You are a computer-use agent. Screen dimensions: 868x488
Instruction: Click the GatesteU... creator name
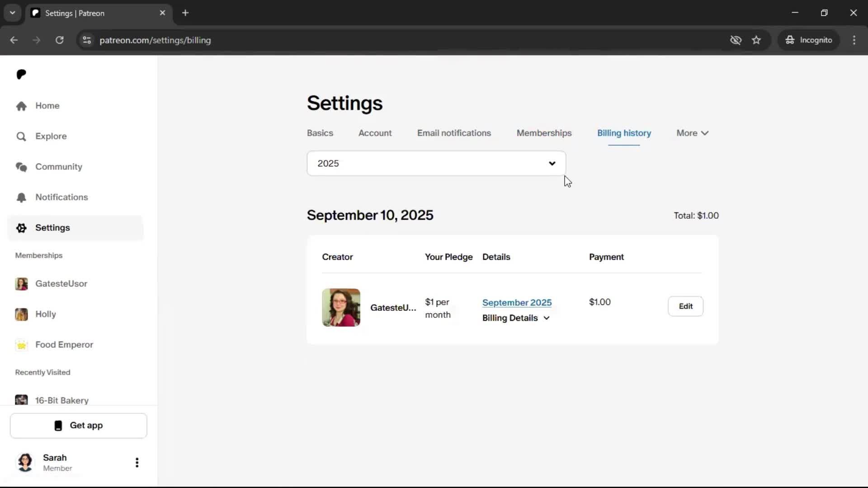(x=393, y=308)
